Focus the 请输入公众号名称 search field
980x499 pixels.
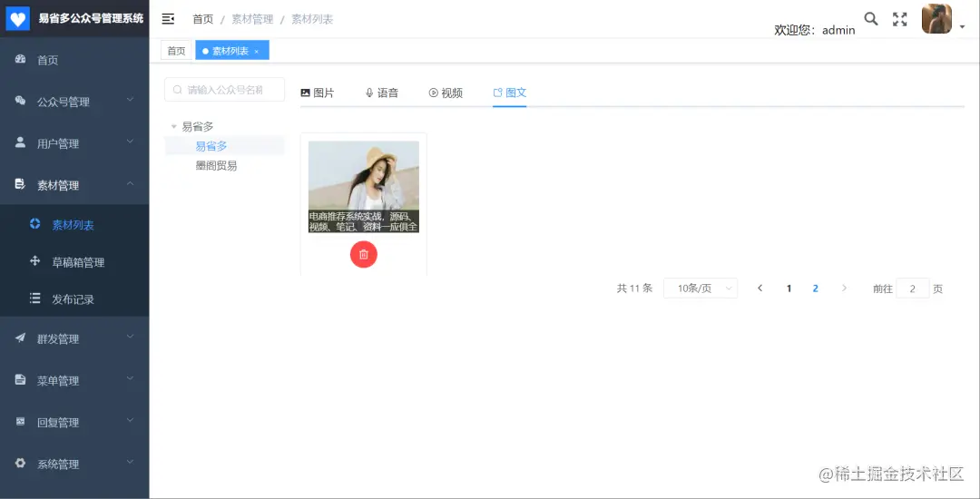click(x=224, y=90)
